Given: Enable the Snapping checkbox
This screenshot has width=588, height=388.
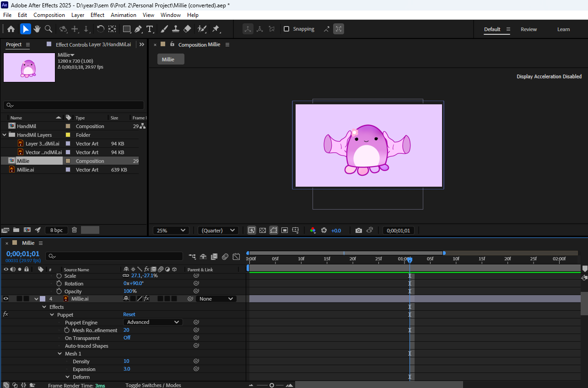Looking at the screenshot, I should tap(286, 29).
